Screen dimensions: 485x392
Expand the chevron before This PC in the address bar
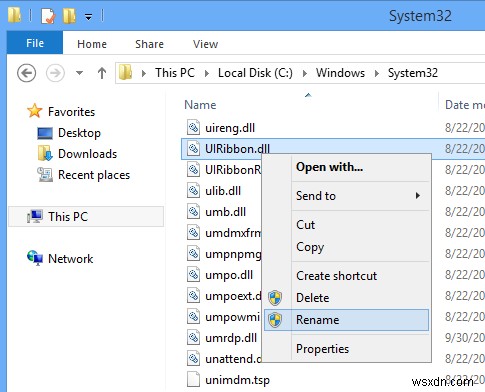144,73
